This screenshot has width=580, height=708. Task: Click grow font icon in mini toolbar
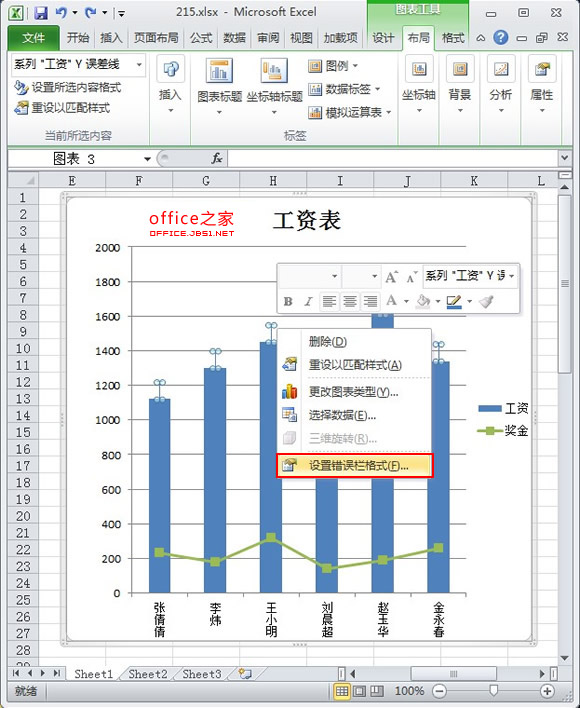pos(392,276)
